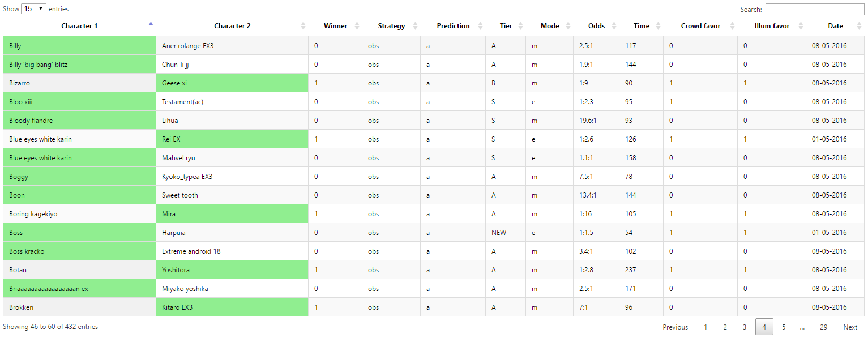Sort by Character 2 column header
The image size is (868, 338).
point(232,26)
